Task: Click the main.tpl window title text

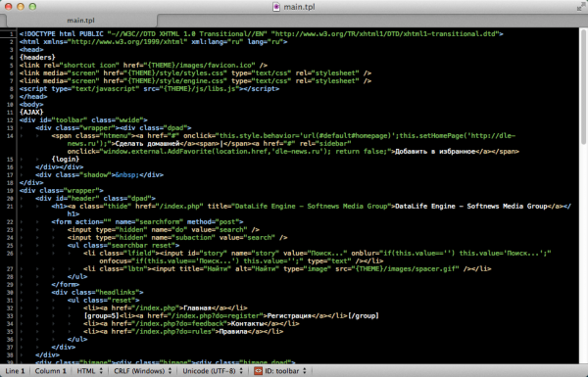Action: [x=299, y=7]
